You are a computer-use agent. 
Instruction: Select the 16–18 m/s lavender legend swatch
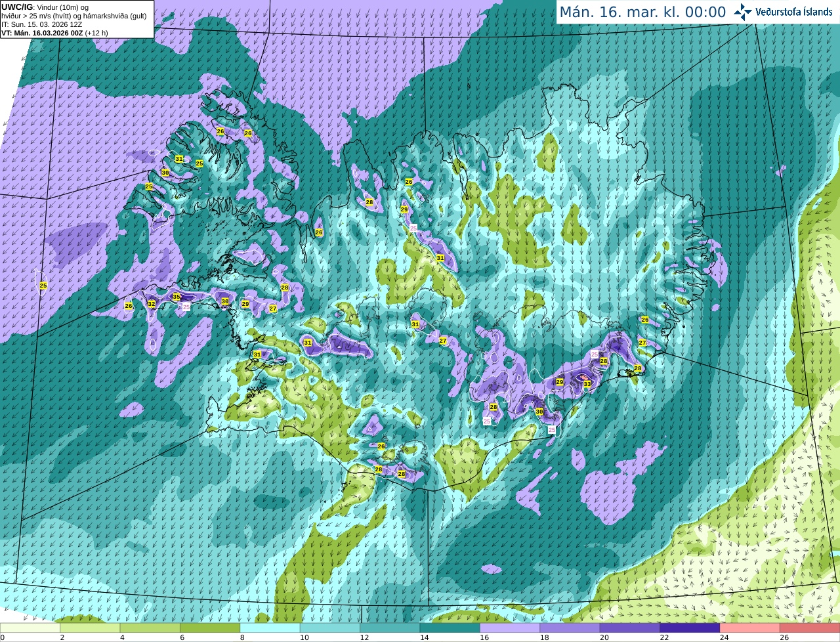[x=510, y=628]
